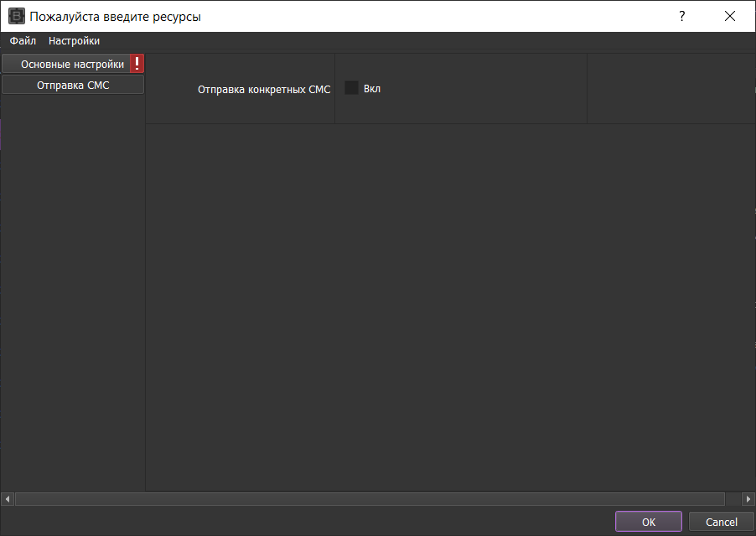Click the window title Пожалуйста введите ресурсы
This screenshot has width=756, height=536.
(x=116, y=16)
